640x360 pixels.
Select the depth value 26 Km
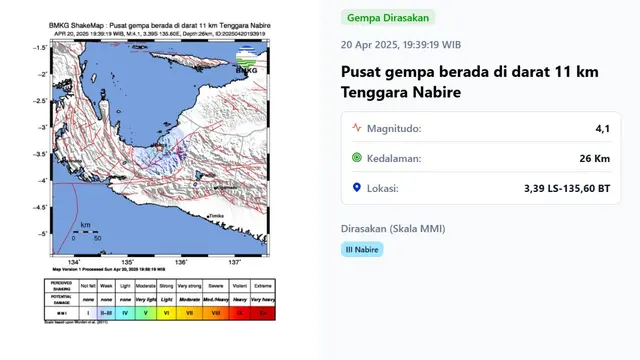[x=595, y=158]
